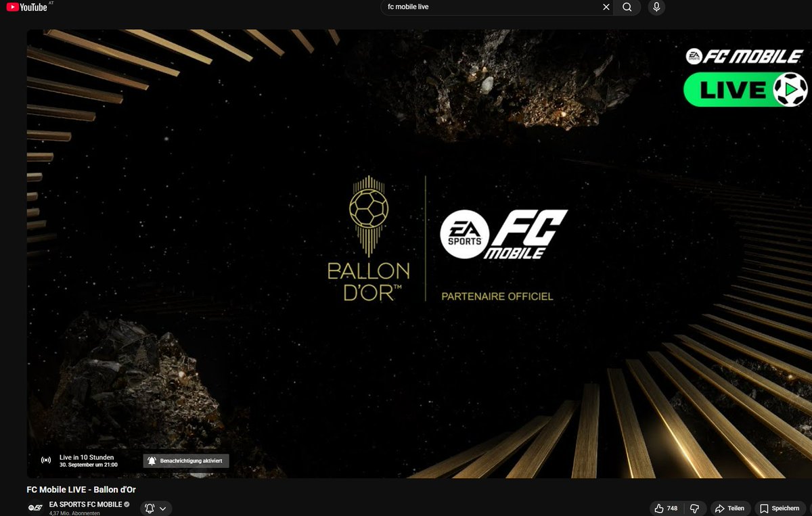Open the EA SPORTS FC MOBILE channel name link
812x516 pixels.
coord(85,505)
